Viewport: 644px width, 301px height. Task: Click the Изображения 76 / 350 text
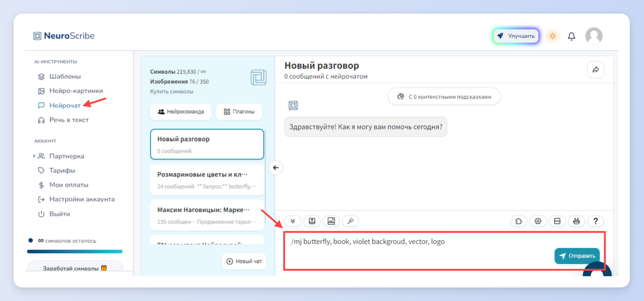[x=179, y=82]
